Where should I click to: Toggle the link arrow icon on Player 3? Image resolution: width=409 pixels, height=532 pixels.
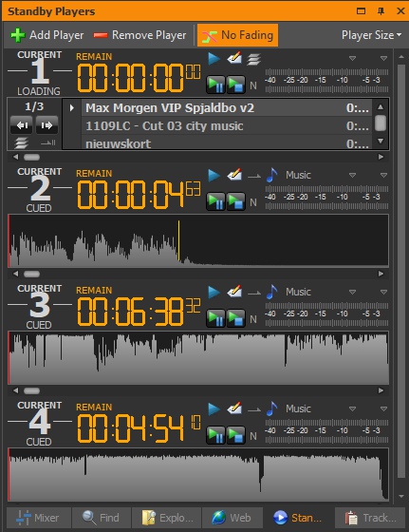tap(254, 293)
